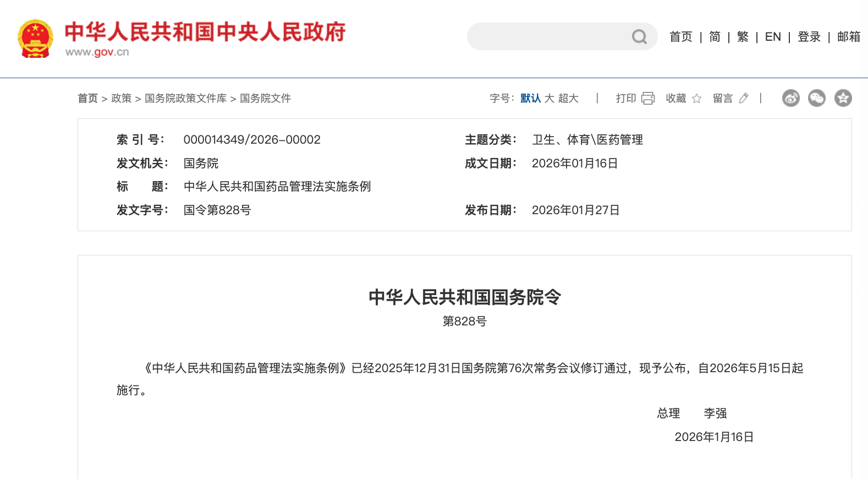Select the 默认 font size option

(530, 99)
